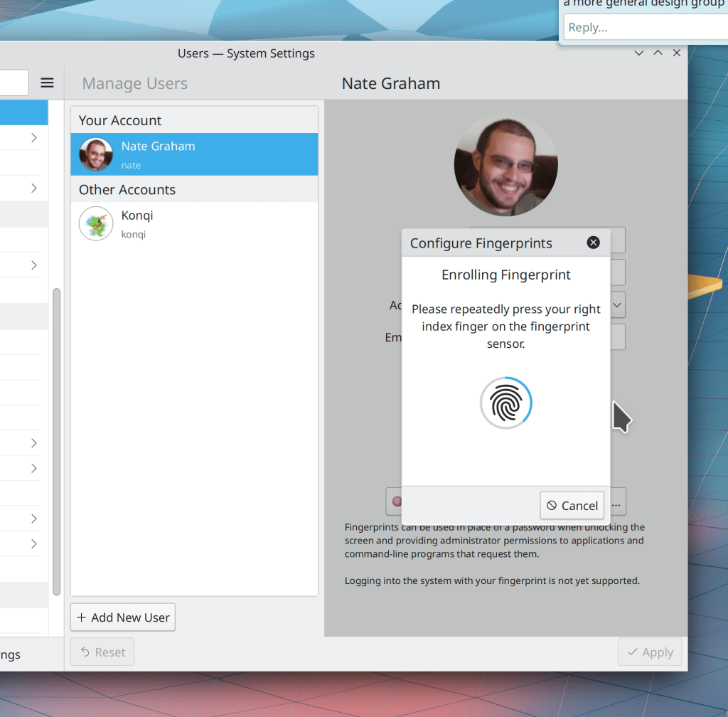Close the Configure Fingerprints dialog
728x717 pixels.
593,243
